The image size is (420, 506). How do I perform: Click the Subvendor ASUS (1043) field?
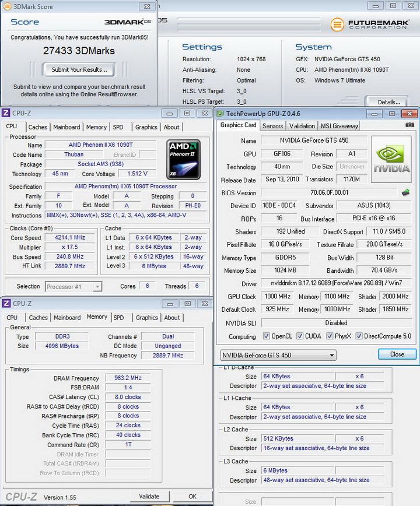point(374,206)
